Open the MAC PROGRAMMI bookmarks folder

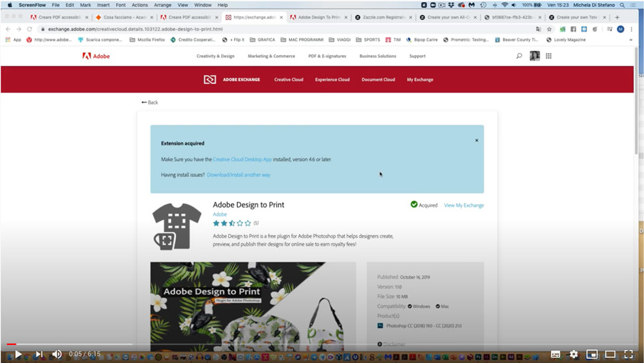[x=302, y=40]
